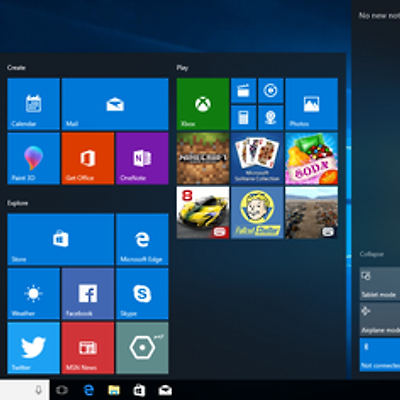Viewport: 400px width, 400px height.
Task: Click the microphone icon in search box
Action: point(39,390)
